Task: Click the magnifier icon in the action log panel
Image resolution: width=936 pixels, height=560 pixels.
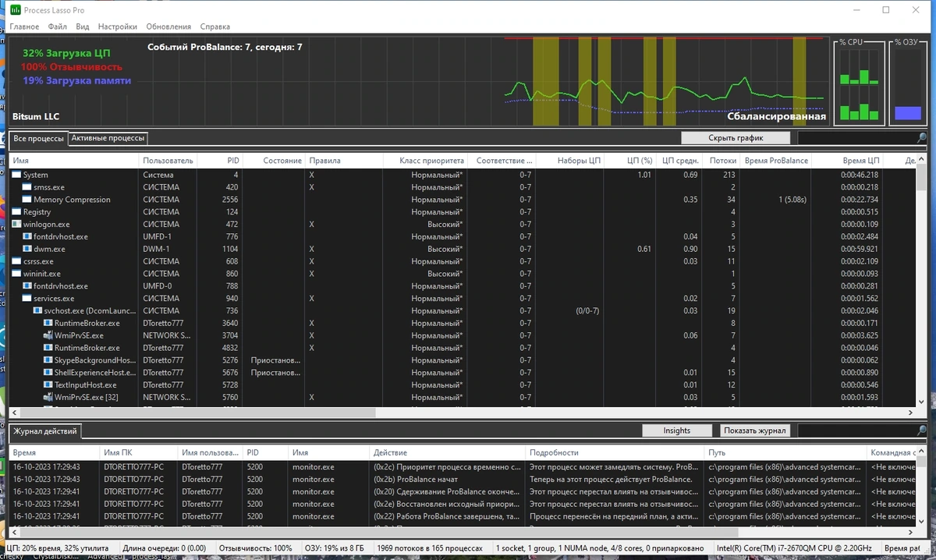Action: pos(922,431)
